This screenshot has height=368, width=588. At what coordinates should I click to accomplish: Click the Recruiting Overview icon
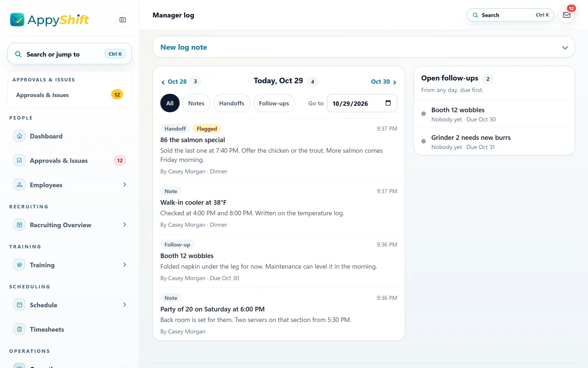(x=19, y=225)
